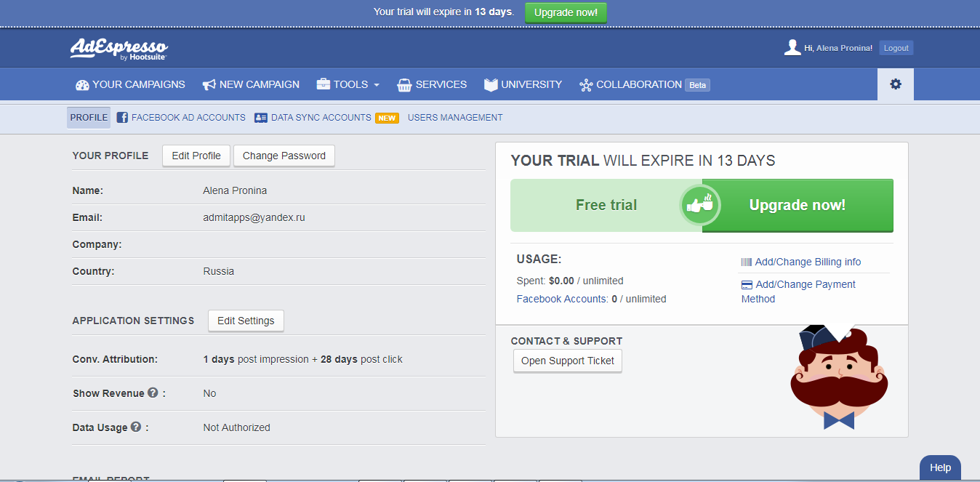Click the Data Sync Accounts card icon

[x=261, y=118]
